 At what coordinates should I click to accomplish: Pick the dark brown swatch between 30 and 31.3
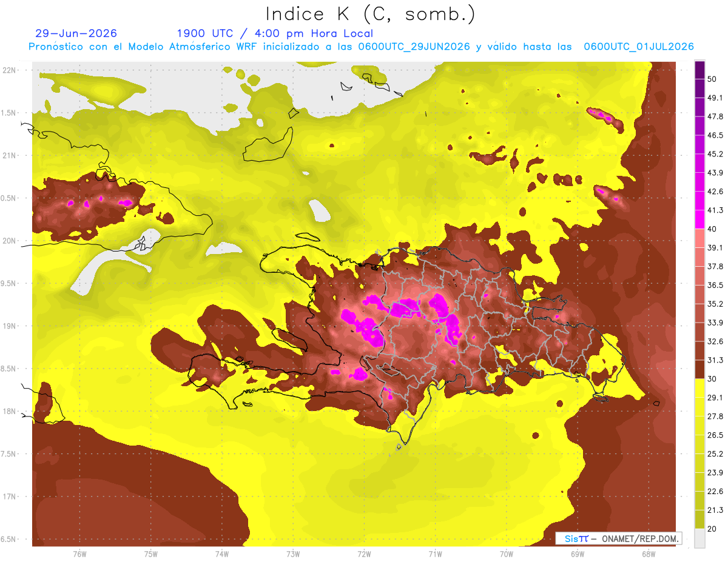point(699,369)
